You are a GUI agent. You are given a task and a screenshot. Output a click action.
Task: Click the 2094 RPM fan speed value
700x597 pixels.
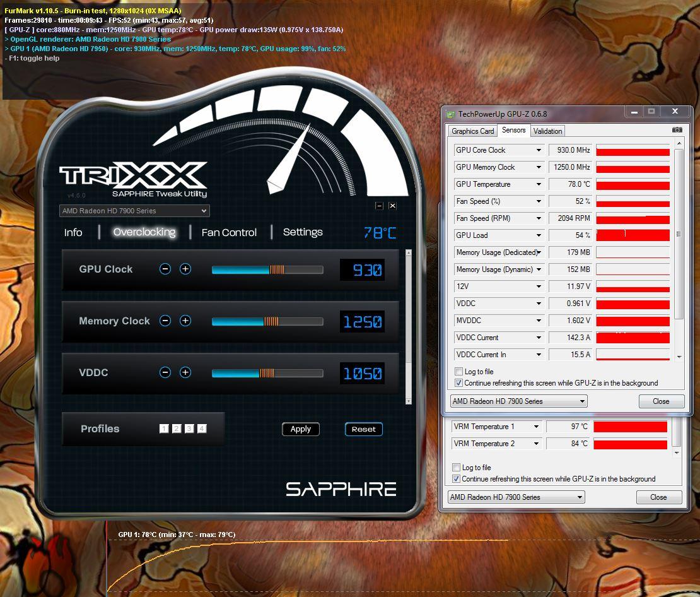[570, 218]
